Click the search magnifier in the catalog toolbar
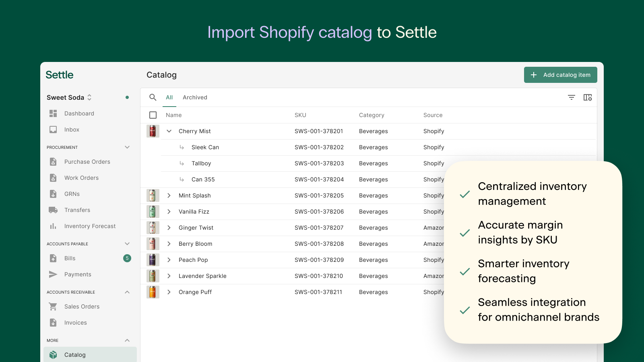Screen dimensions: 644x362 tap(153, 97)
